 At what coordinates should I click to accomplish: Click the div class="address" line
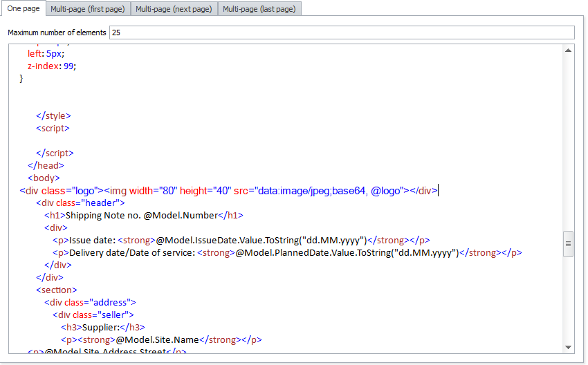[90, 302]
